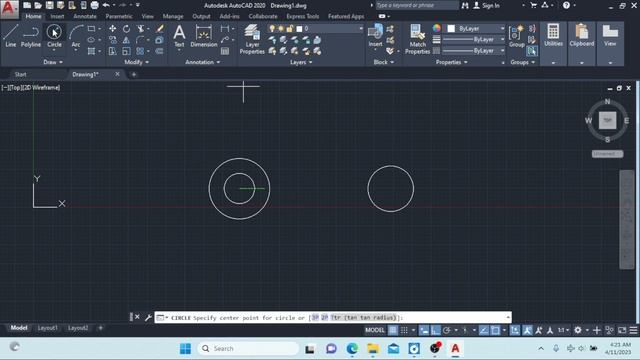Viewport: 640px width, 360px height.
Task: Click the Move tool in Modify
Action: (x=112, y=29)
